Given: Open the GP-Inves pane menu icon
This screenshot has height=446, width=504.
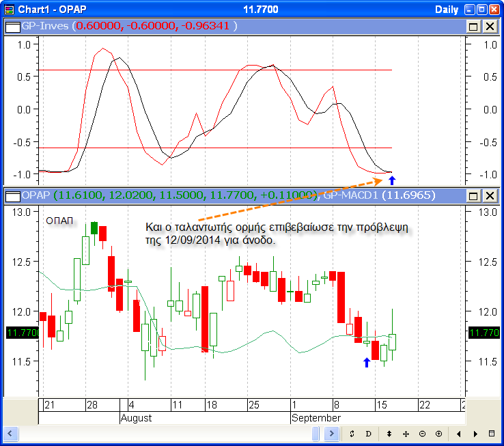Looking at the screenshot, I should click(12, 26).
